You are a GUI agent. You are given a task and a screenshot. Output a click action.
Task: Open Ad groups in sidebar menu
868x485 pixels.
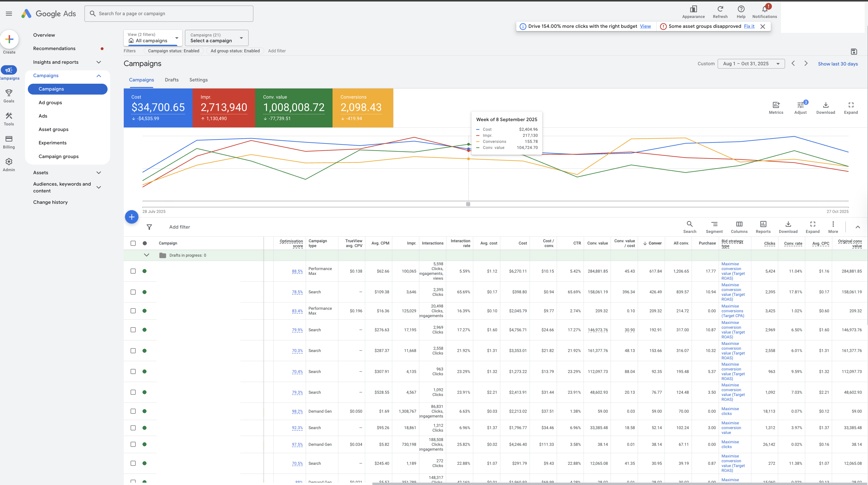50,102
